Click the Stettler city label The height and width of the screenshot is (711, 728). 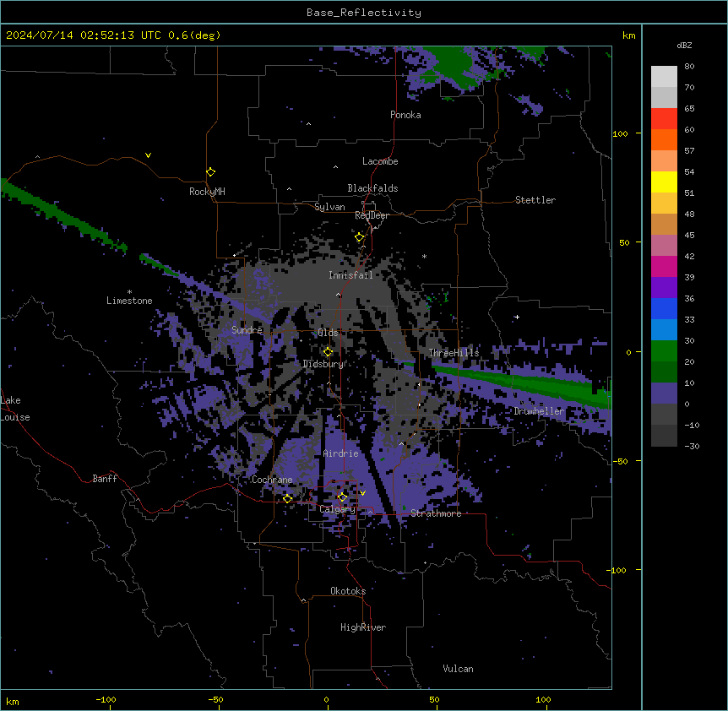(535, 200)
